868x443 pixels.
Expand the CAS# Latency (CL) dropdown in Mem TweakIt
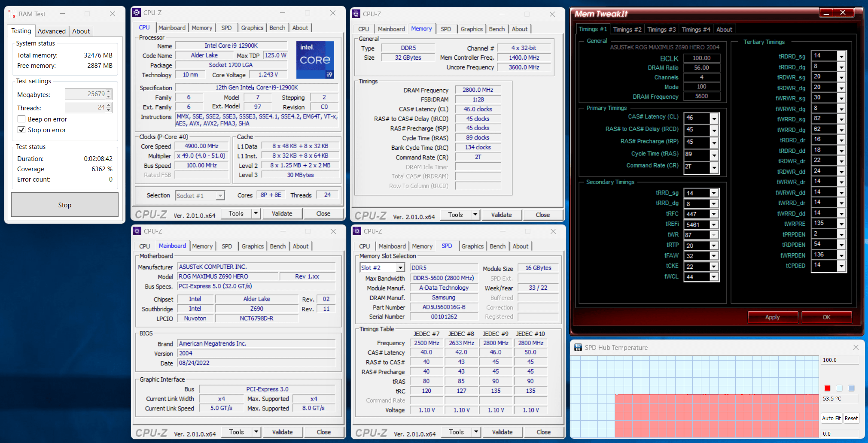(x=714, y=118)
